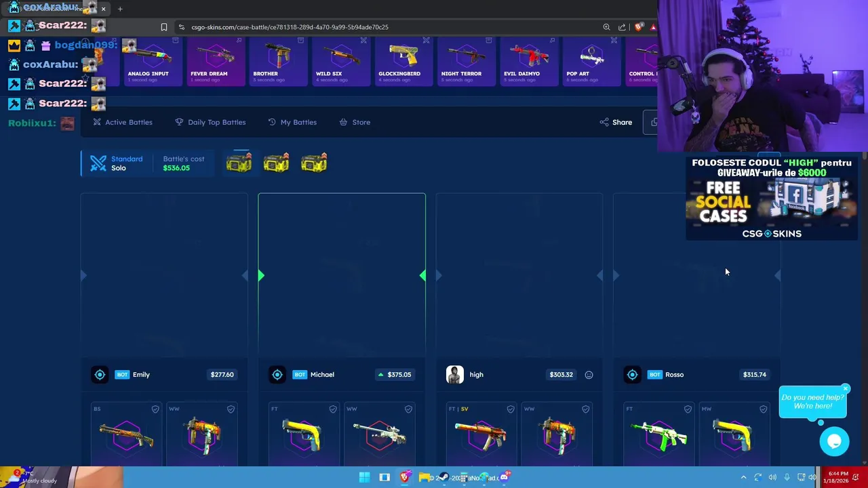This screenshot has height=488, width=868.
Task: Open the Windows Start menu
Action: [364, 477]
